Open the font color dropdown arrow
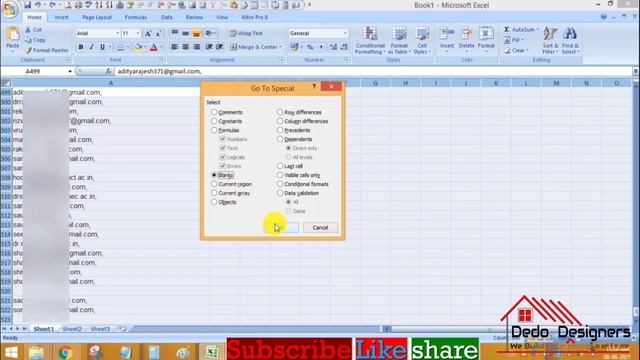640x360 pixels. [x=161, y=47]
